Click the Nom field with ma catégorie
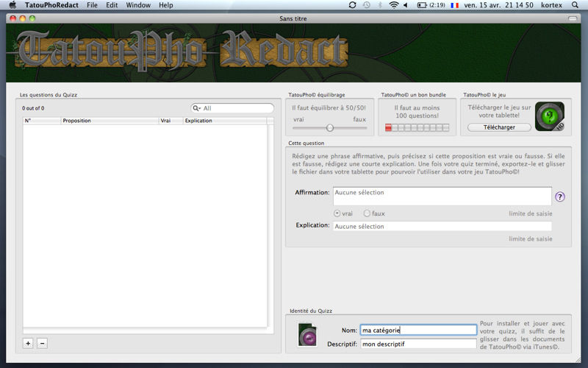The height and width of the screenshot is (368, 588). click(x=418, y=330)
